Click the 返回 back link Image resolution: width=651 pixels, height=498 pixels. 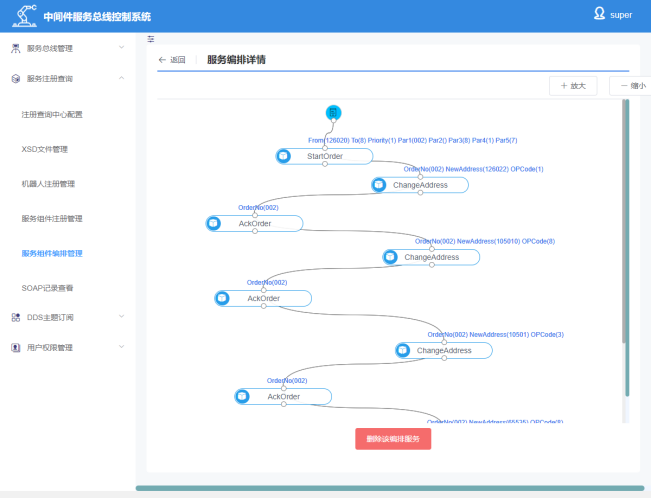(x=172, y=60)
